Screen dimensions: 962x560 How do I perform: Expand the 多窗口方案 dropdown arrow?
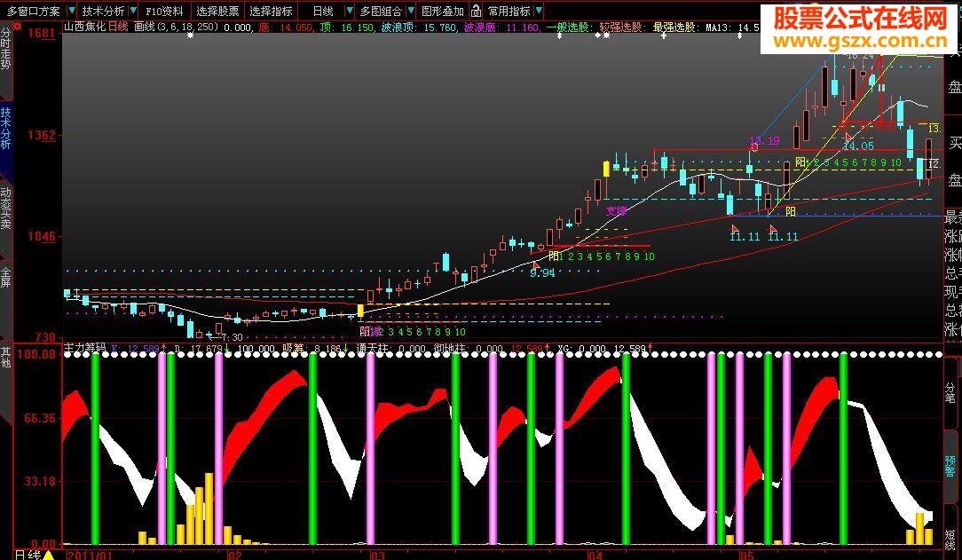[71, 11]
